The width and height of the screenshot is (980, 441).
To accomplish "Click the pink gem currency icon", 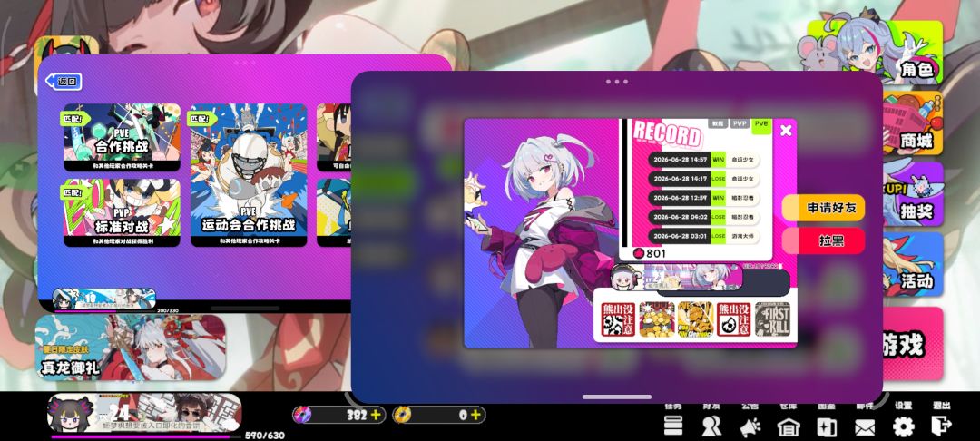I will [x=302, y=414].
